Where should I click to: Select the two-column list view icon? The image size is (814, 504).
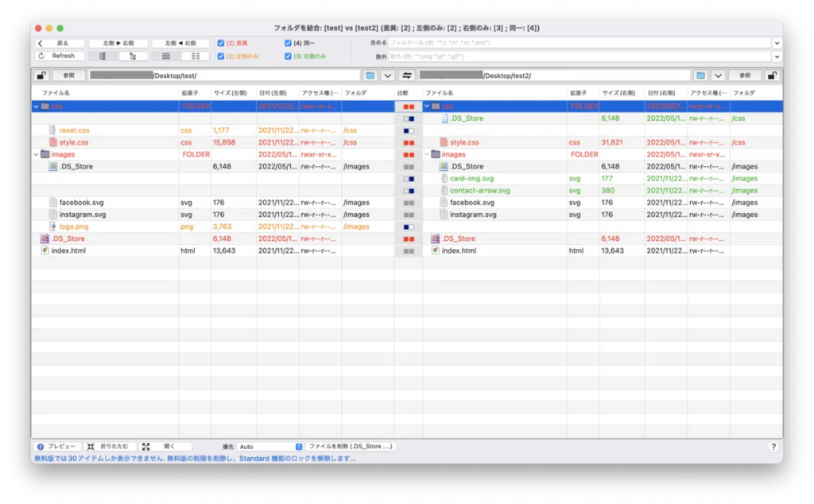pyautogui.click(x=195, y=56)
